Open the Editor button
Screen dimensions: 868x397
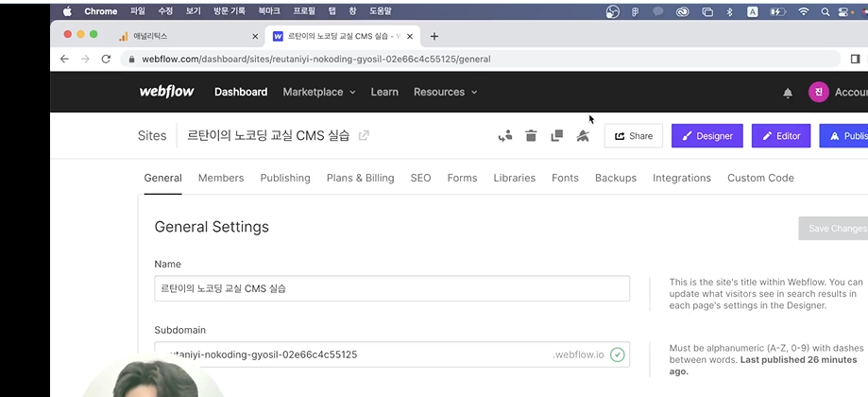point(780,136)
